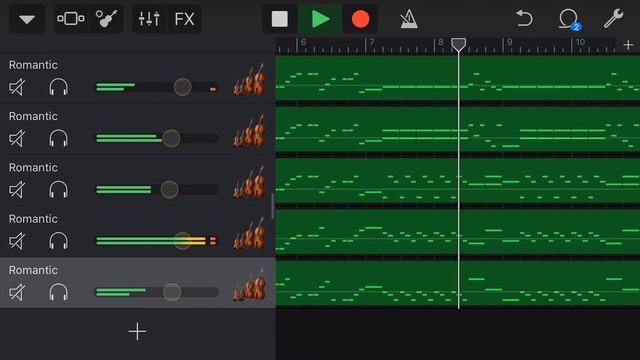
Task: Click bar 10 on the ruler
Action: coord(580,42)
